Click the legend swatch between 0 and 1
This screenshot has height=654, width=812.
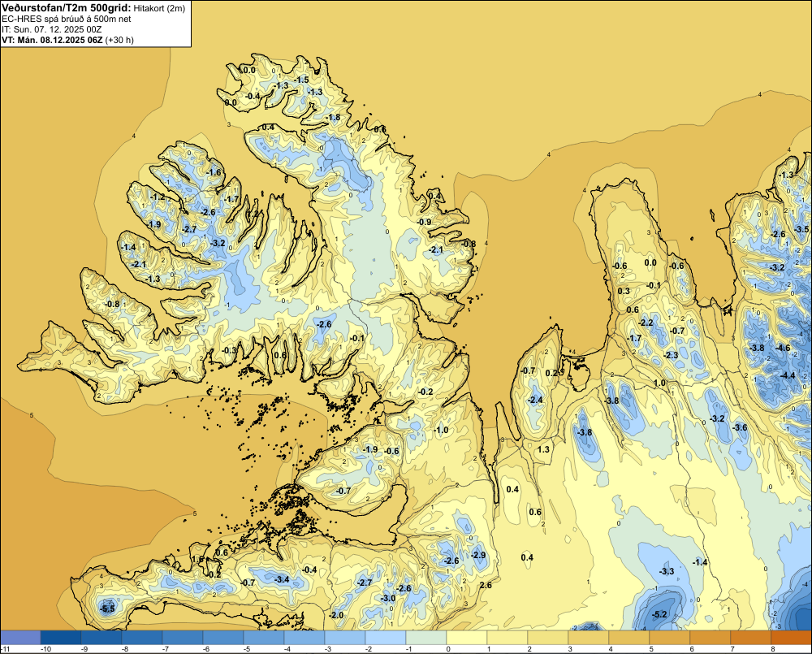(467, 637)
